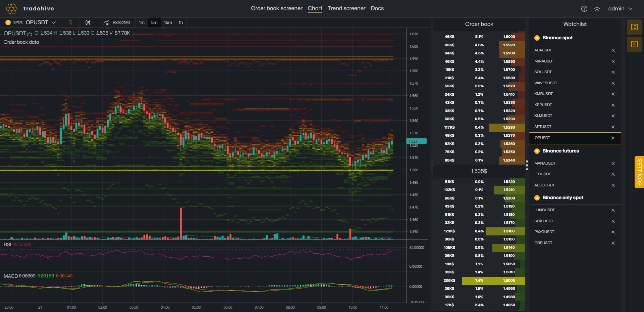Click the 1.5160 bid level with 129K$
The height and width of the screenshot is (312, 644).
tap(479, 231)
